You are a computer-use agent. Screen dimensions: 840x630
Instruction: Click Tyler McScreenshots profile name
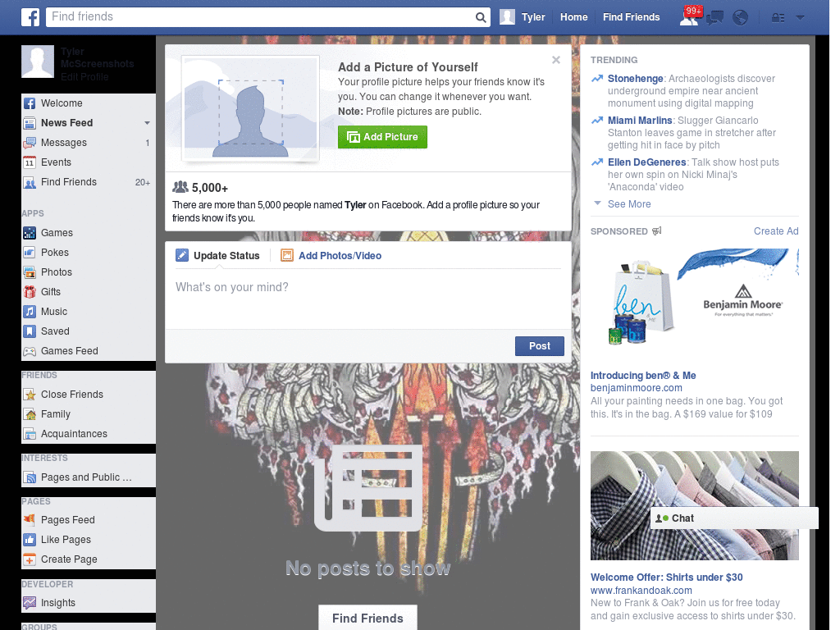[97, 57]
